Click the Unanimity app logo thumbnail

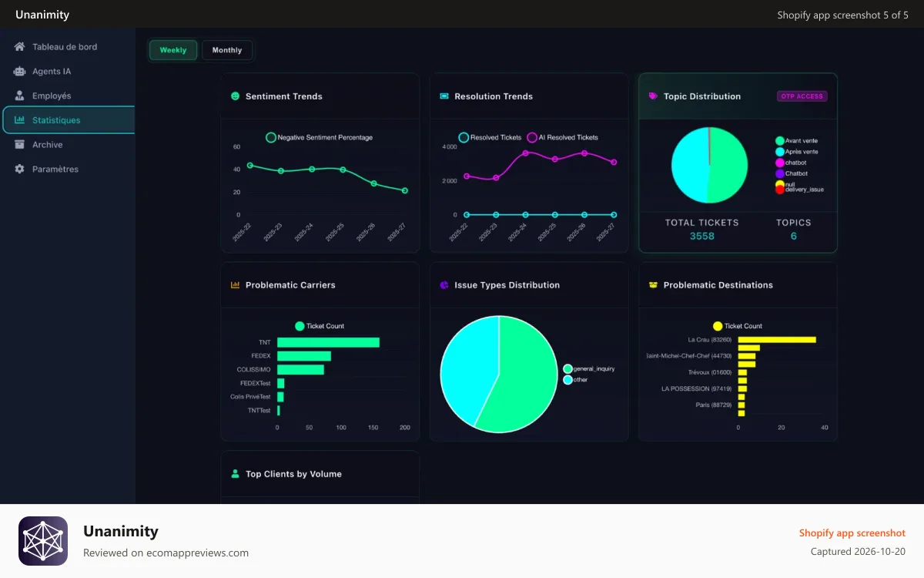point(43,541)
